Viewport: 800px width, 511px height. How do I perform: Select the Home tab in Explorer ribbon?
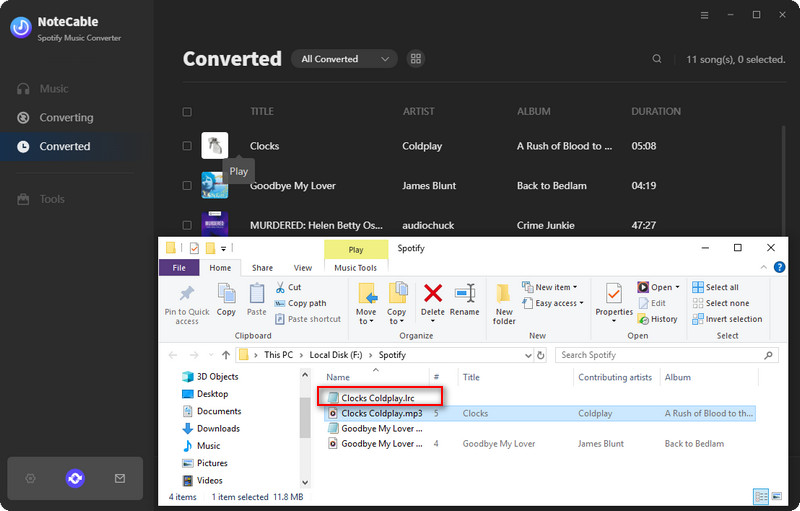coord(220,268)
